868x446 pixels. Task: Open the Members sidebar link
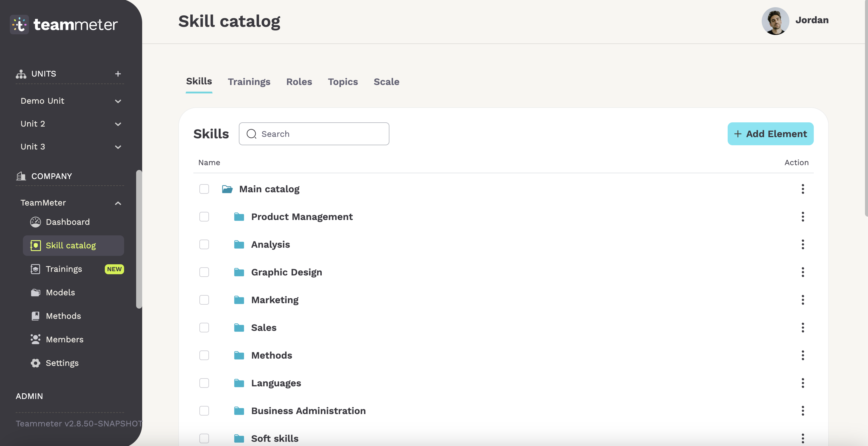pyautogui.click(x=65, y=339)
